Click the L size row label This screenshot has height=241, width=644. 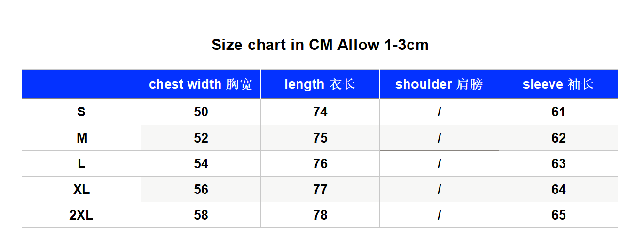pos(81,164)
